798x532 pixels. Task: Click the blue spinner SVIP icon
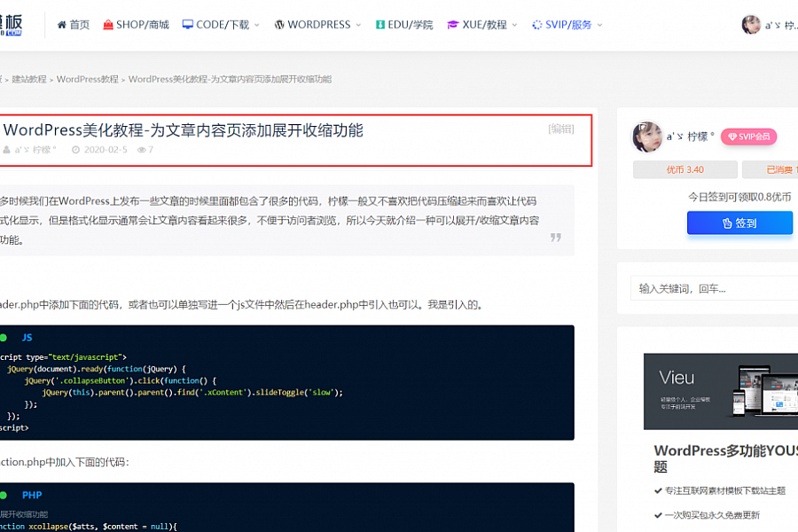tap(537, 25)
